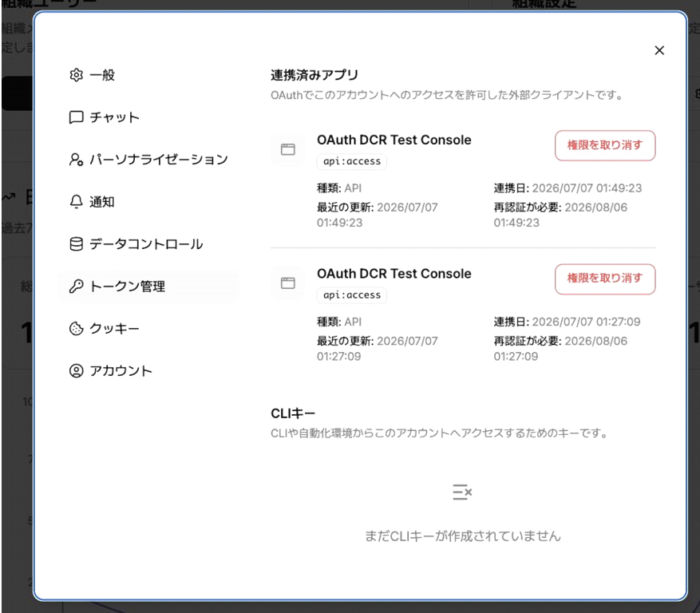700x613 pixels.
Task: Click the app window icon of the 01:49:23 OAuth entry
Action: [x=288, y=149]
